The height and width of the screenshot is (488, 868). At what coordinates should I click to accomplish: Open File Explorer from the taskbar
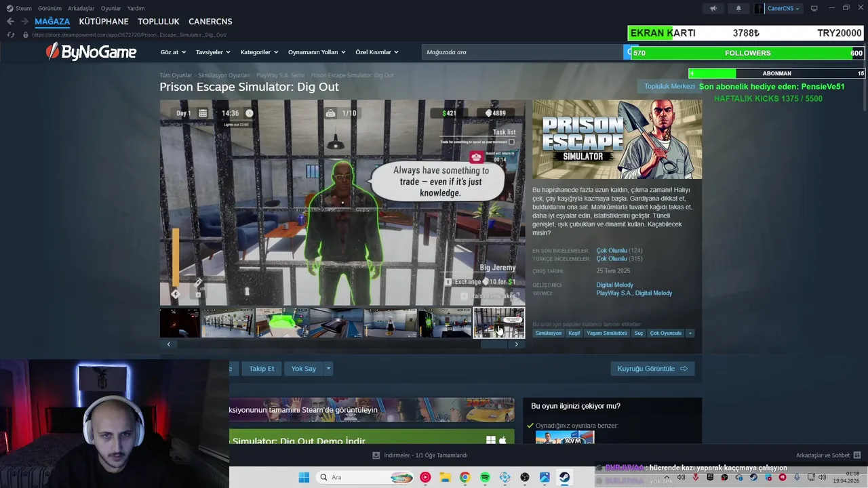[445, 477]
